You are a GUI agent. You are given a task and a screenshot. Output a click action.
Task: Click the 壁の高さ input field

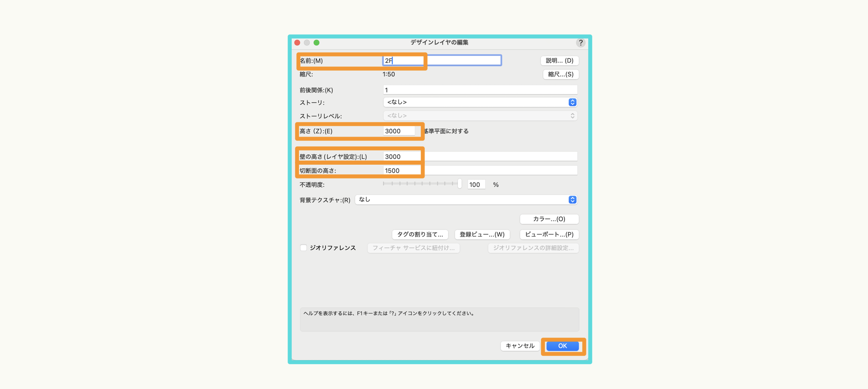(479, 157)
